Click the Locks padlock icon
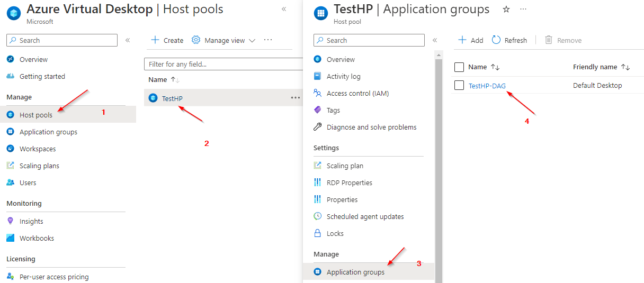Screen dimensions: 644x283 pyautogui.click(x=318, y=233)
